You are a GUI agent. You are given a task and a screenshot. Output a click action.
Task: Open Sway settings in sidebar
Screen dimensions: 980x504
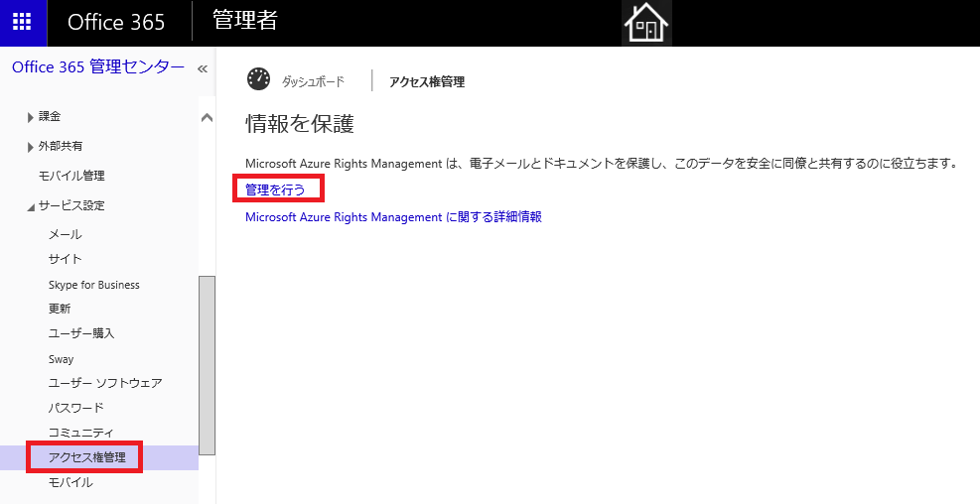pos(62,359)
